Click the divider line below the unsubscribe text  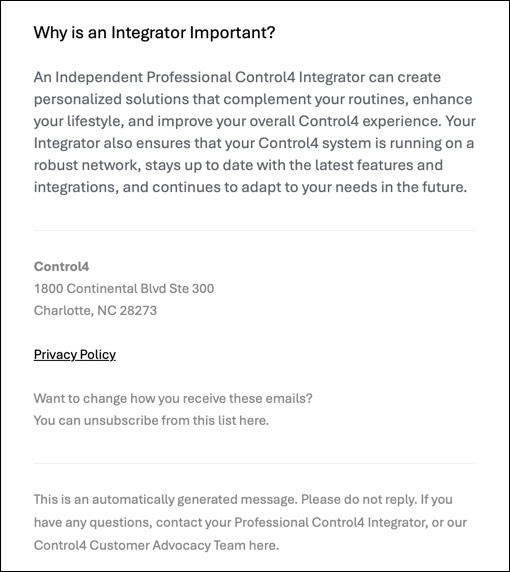255,464
